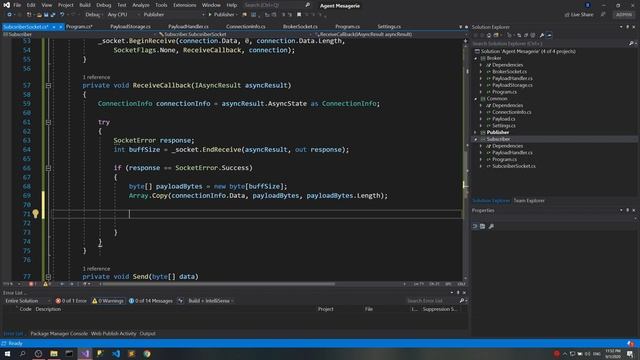The image size is (640, 360).
Task: Open the Build + IntelliSense dropdown
Action: [211, 301]
